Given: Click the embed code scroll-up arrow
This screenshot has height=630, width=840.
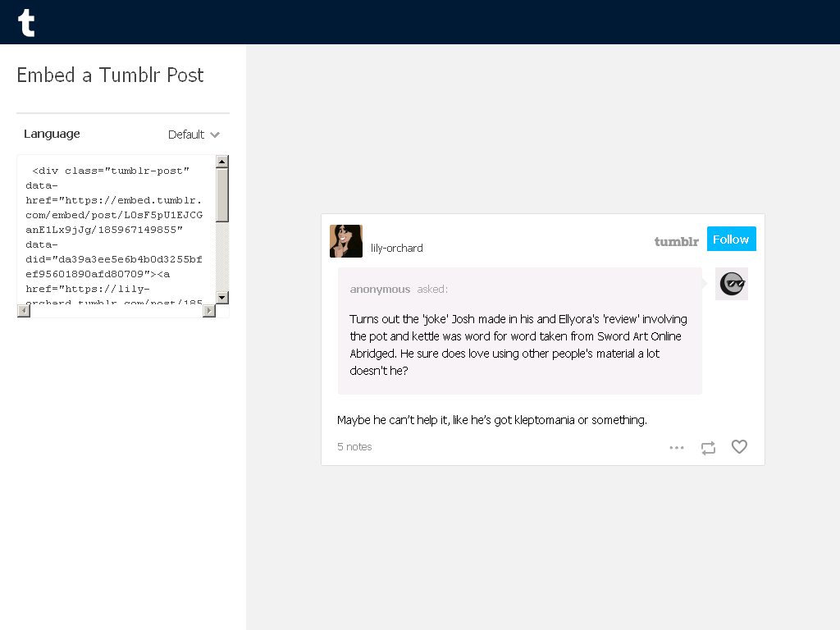Looking at the screenshot, I should click(222, 162).
